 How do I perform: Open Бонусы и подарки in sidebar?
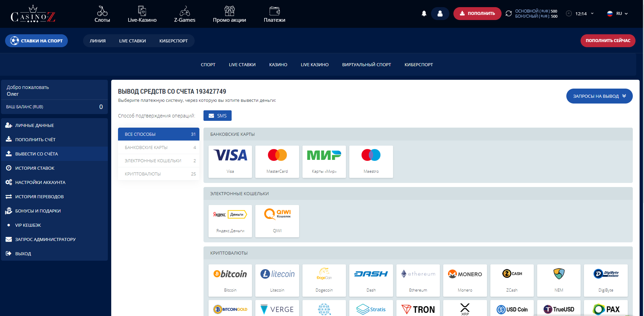coord(55,211)
